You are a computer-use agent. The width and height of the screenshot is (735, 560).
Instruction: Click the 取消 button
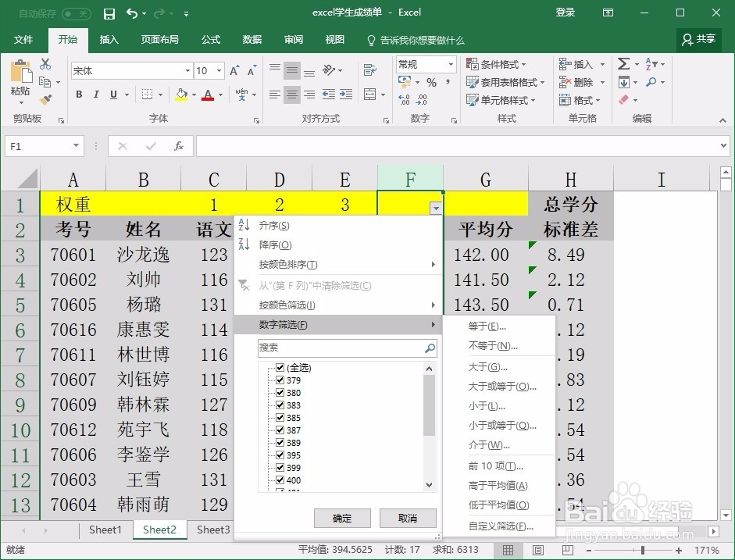[408, 519]
